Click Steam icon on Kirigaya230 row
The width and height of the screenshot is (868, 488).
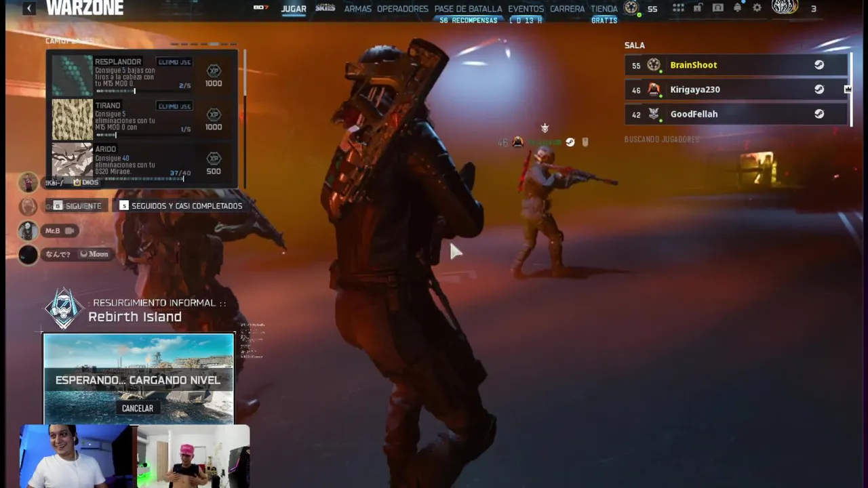[x=819, y=89]
